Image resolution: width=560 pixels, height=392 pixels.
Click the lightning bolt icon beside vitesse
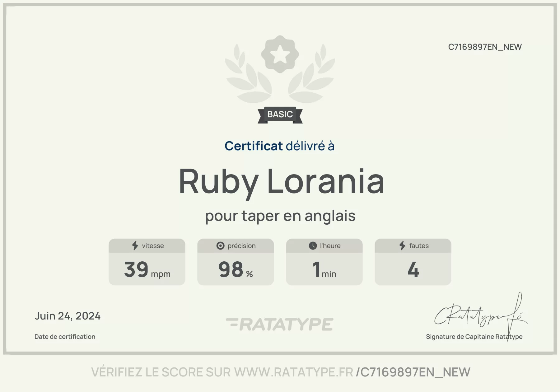(x=135, y=245)
